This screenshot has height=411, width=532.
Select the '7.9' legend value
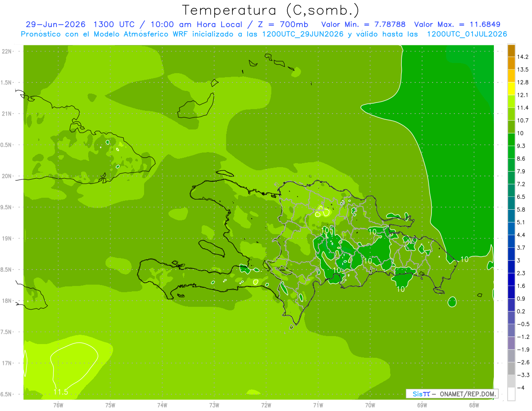click(521, 172)
